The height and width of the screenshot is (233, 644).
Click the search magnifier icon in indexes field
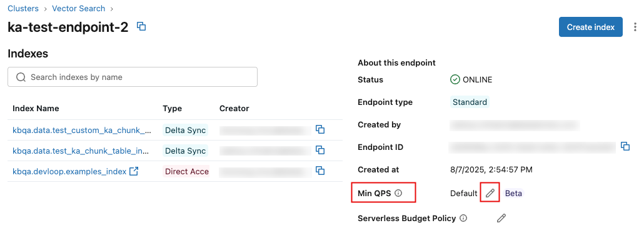(21, 77)
